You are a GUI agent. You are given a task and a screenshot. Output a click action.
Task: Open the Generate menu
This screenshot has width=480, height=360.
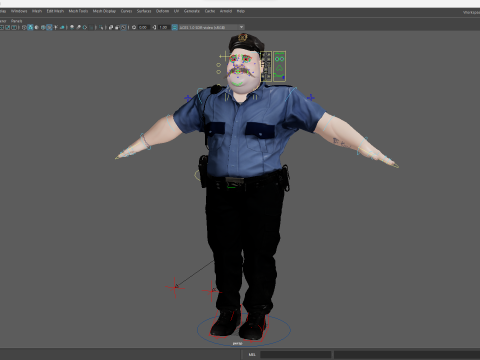pos(192,11)
